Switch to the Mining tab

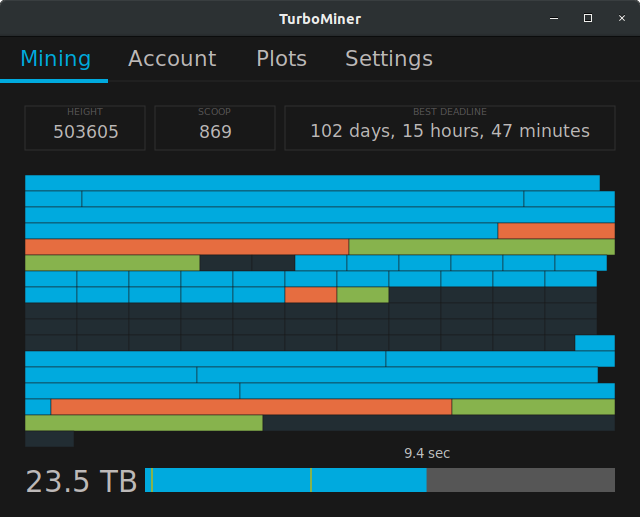(56, 59)
